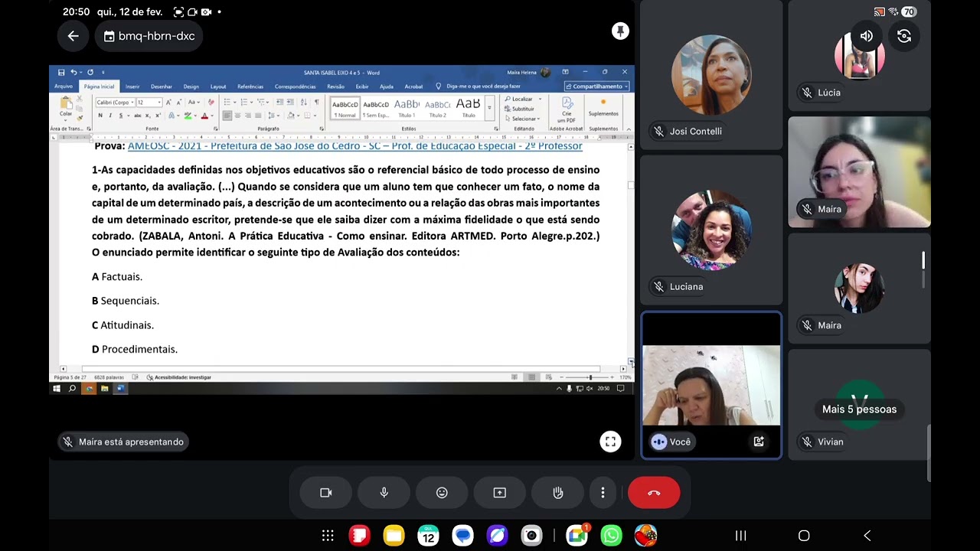This screenshot has height=551, width=980.
Task: Select Josi Contelli's video tile
Action: tap(711, 75)
